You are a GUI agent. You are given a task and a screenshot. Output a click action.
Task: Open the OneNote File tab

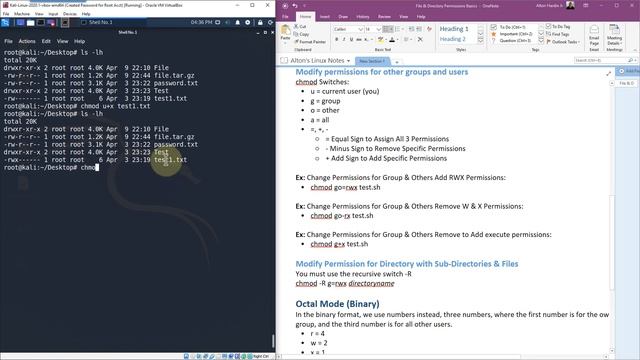point(285,17)
